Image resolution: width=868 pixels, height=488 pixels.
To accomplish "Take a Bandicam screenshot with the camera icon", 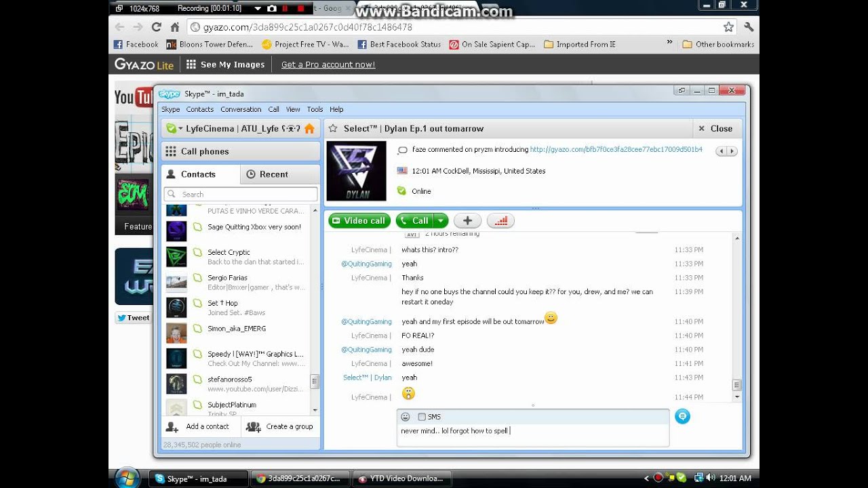I will click(272, 8).
